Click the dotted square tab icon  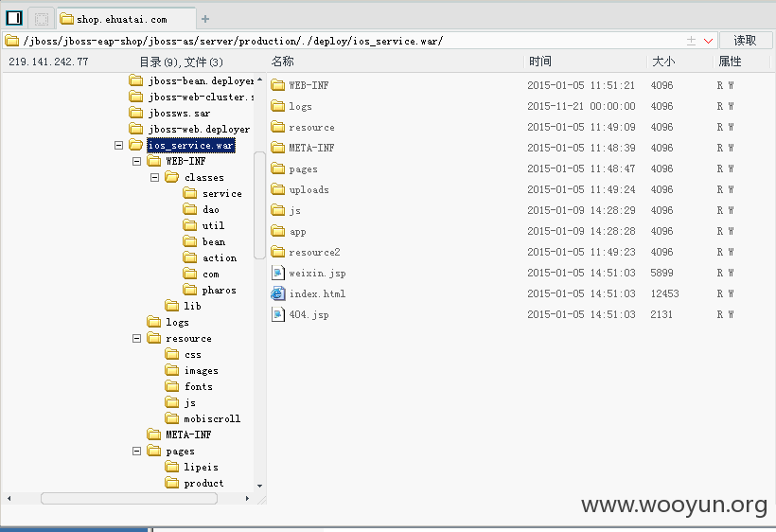42,19
